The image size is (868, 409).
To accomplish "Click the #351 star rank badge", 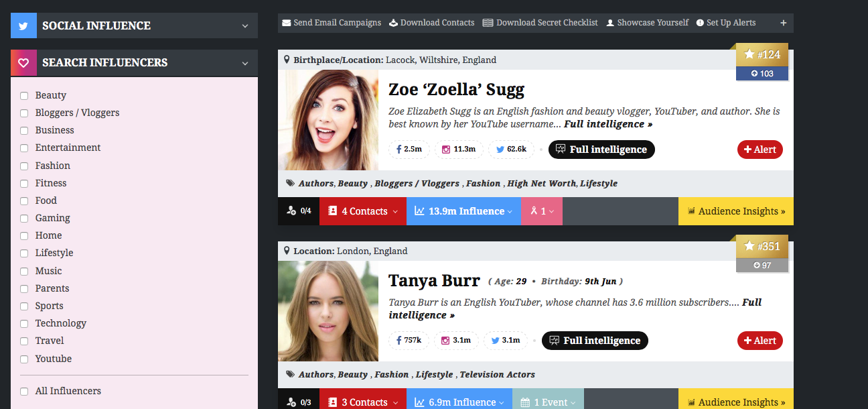I will pos(762,246).
